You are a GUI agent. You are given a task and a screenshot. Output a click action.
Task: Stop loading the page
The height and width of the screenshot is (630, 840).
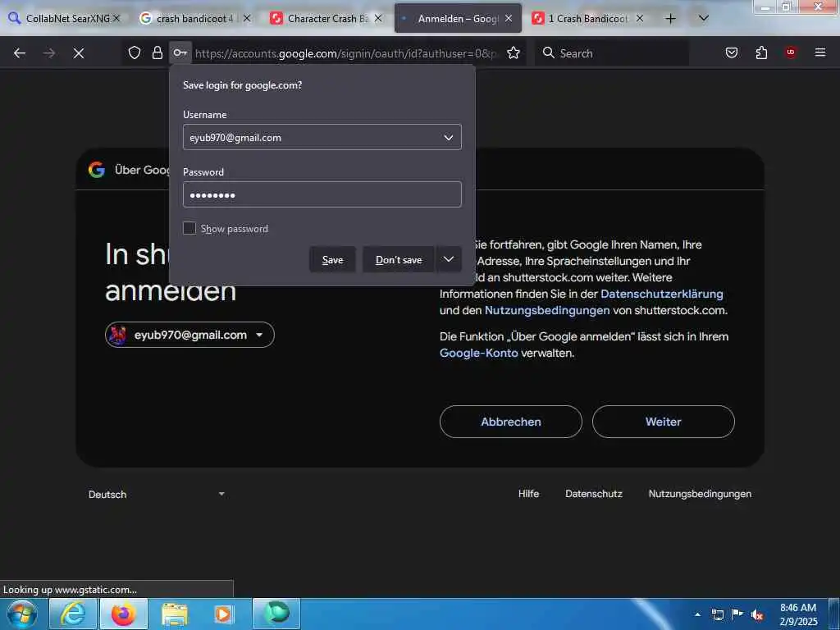click(79, 53)
